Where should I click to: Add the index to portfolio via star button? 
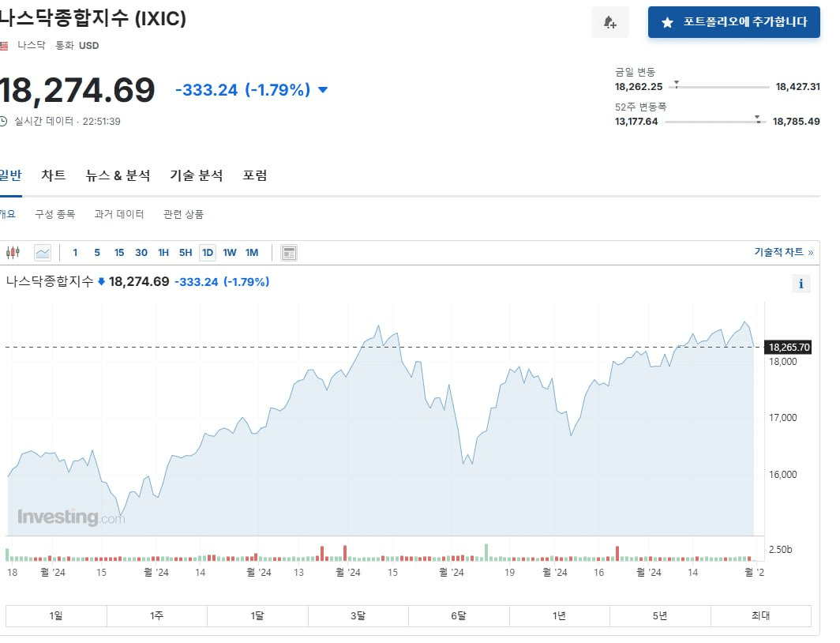pos(733,22)
